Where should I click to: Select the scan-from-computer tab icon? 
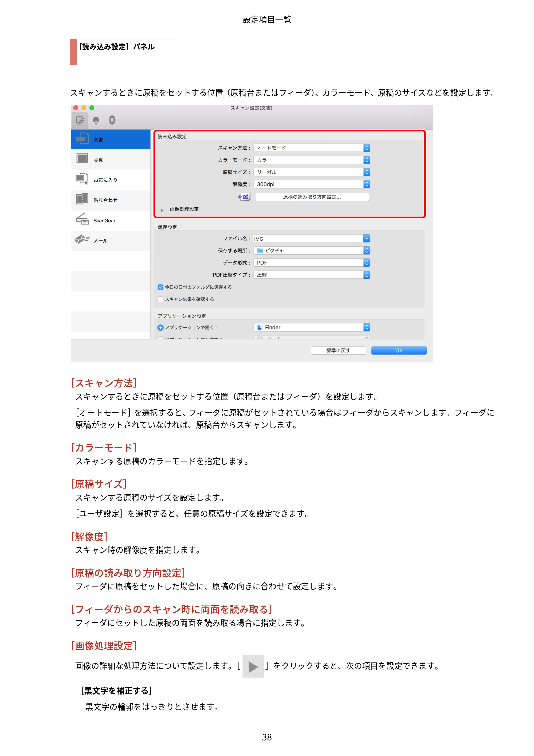point(80,121)
